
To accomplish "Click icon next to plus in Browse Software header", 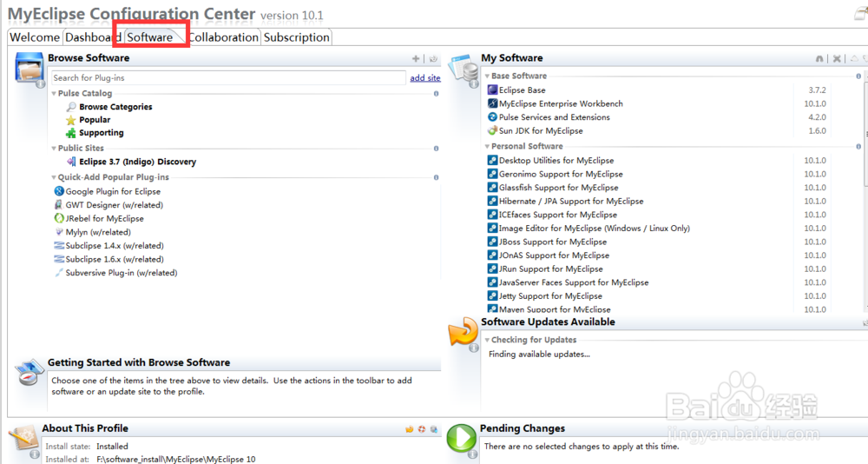I will tap(433, 58).
